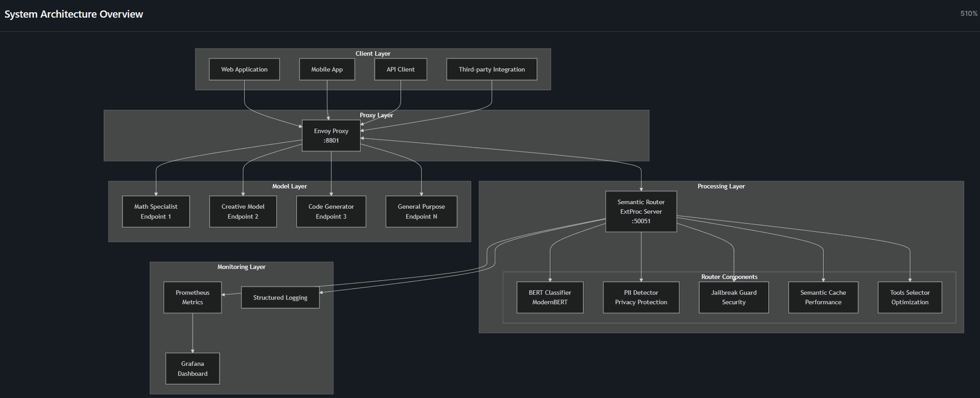Screen dimensions: 980x398
Task: Click the Web Application node
Action: pos(244,69)
